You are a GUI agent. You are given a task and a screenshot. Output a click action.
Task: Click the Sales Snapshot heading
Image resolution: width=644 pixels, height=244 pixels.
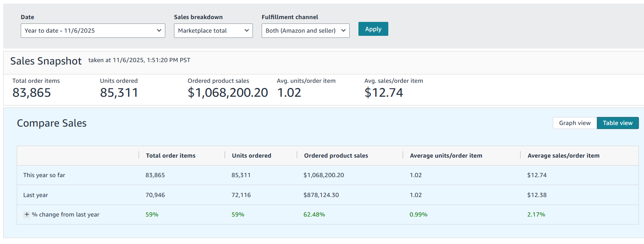pyautogui.click(x=46, y=61)
